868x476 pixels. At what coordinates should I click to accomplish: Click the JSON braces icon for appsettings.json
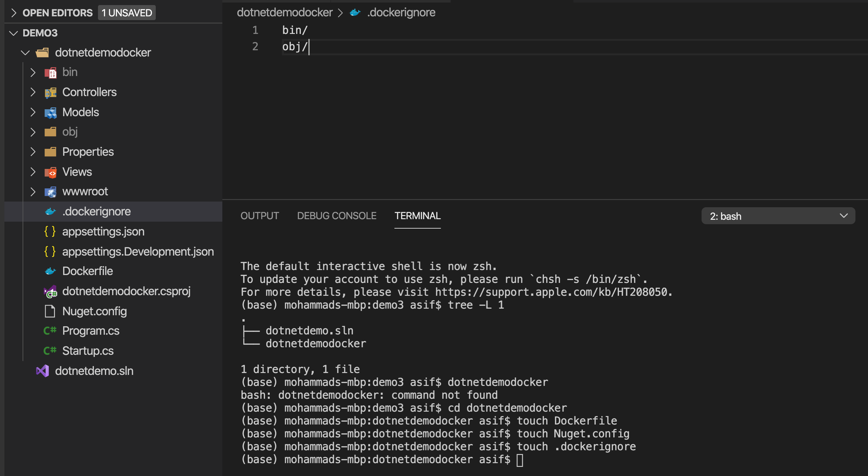[x=50, y=231]
